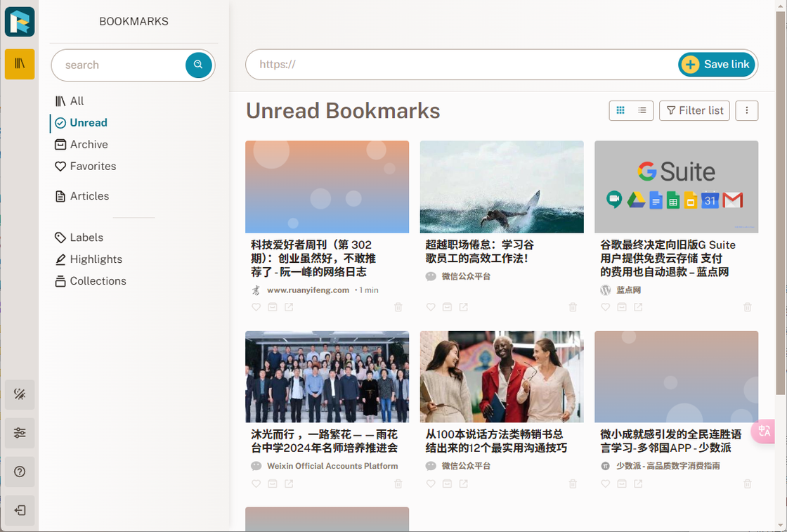The height and width of the screenshot is (532, 787).
Task: Toggle favorite heart on ruanyifeng bookmark
Action: tap(256, 306)
